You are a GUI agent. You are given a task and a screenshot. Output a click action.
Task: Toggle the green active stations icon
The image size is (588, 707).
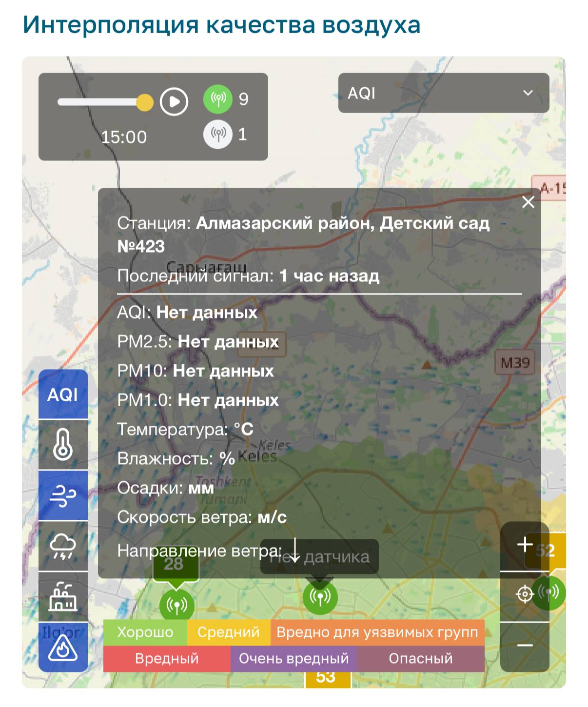(217, 99)
